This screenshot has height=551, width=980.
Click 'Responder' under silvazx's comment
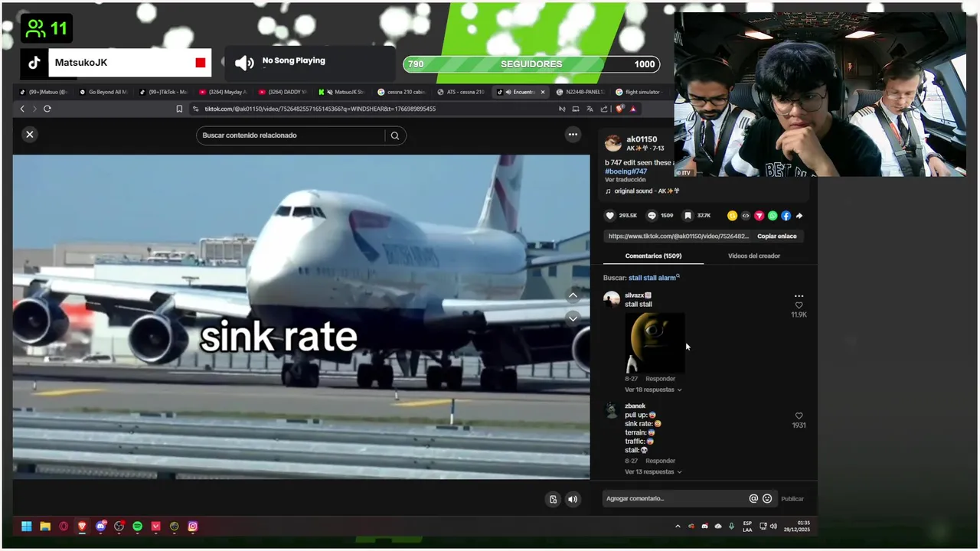660,379
